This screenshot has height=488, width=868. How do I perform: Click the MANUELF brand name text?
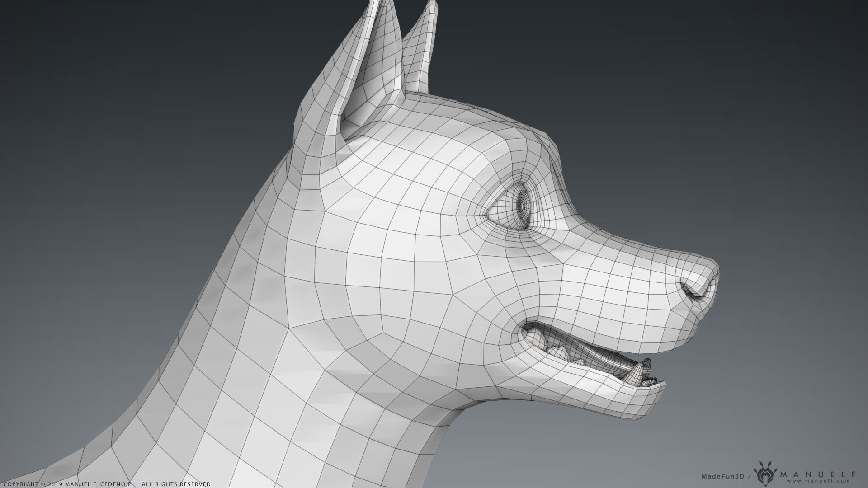pyautogui.click(x=818, y=474)
